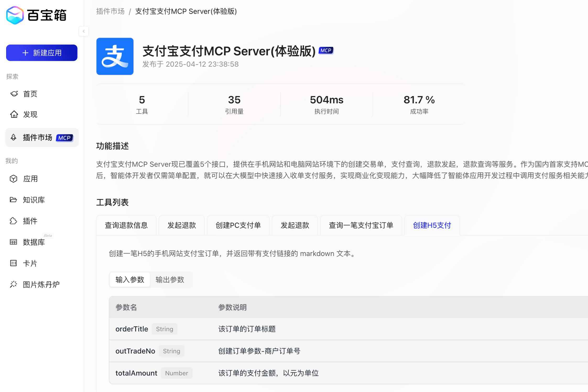Screen dimensions: 588x392
Task: Click the 发现 house icon
Action: [x=14, y=114]
